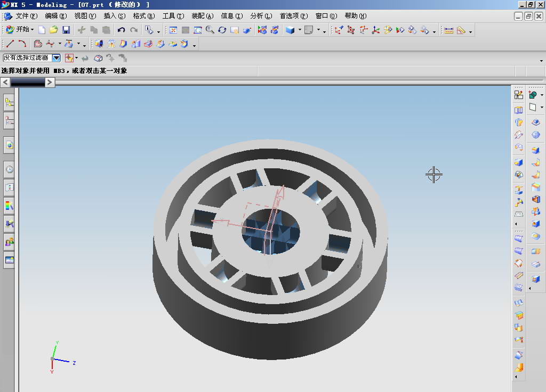Screen dimensions: 546x392
Task: Click the left arrow of horizontal scrollbar
Action: pyautogui.click(x=5, y=83)
